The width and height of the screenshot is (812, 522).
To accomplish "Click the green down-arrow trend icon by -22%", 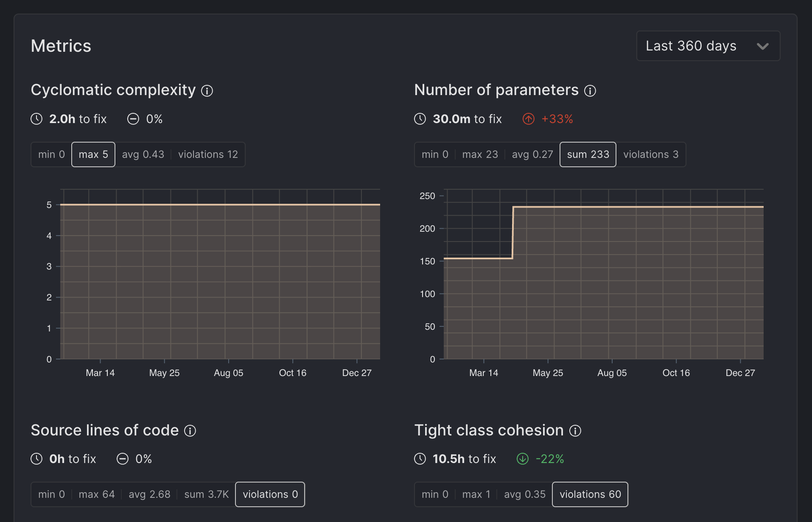I will click(522, 459).
